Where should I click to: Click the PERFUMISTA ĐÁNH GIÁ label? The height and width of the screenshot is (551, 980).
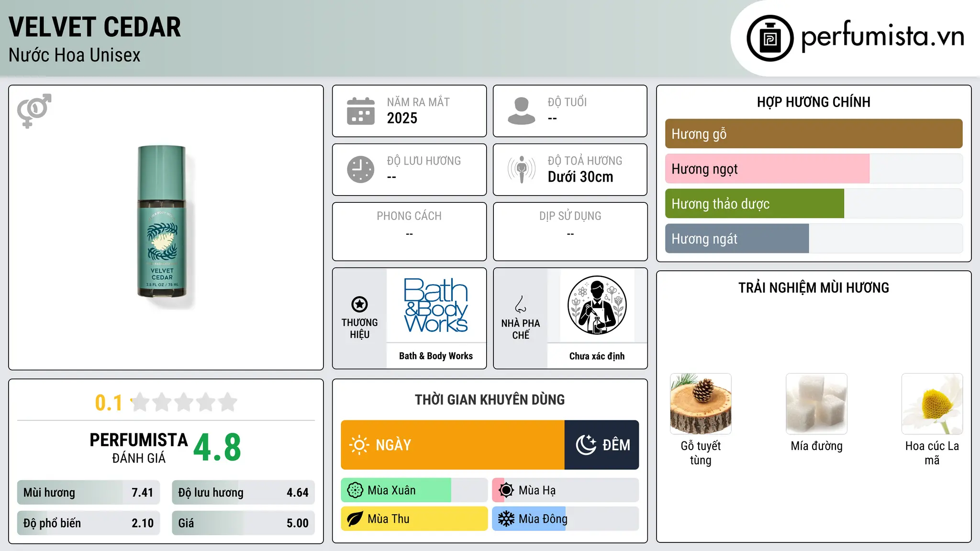coord(139,448)
